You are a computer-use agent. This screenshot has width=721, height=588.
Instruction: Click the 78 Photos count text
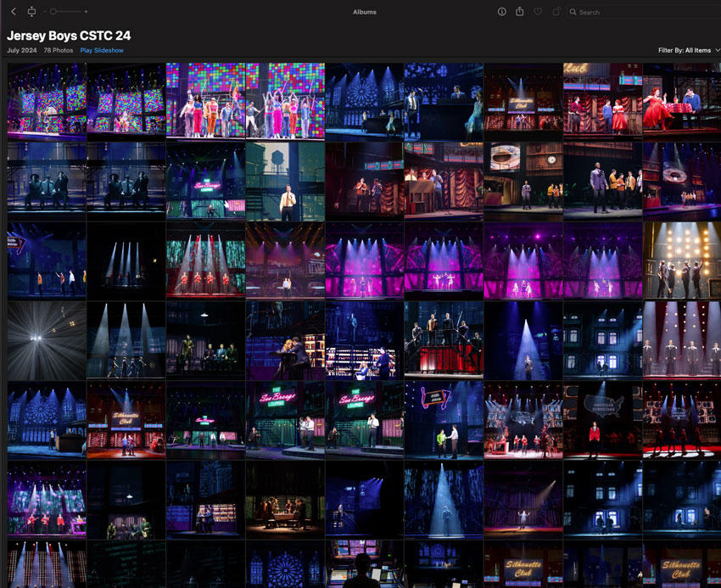(59, 50)
